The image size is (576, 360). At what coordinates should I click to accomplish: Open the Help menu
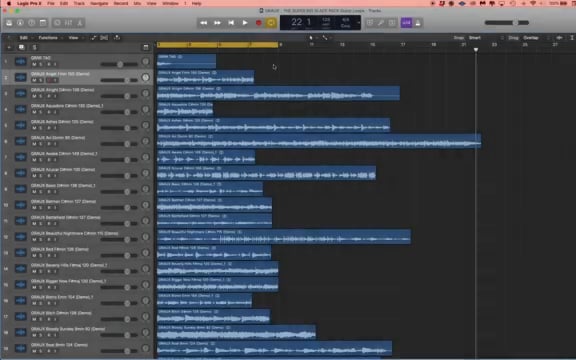[x=197, y=3]
